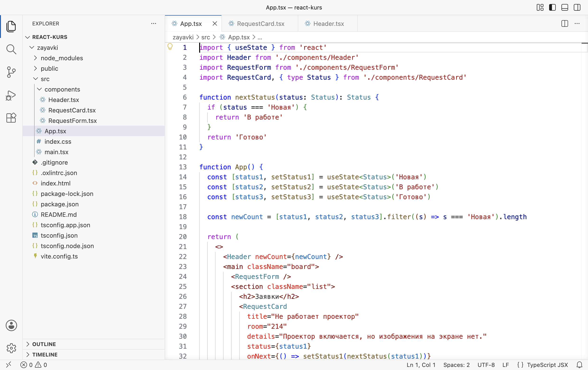The height and width of the screenshot is (370, 588).
Task: Open RequestForm.tsx in the file tree
Action: tap(94, 121)
